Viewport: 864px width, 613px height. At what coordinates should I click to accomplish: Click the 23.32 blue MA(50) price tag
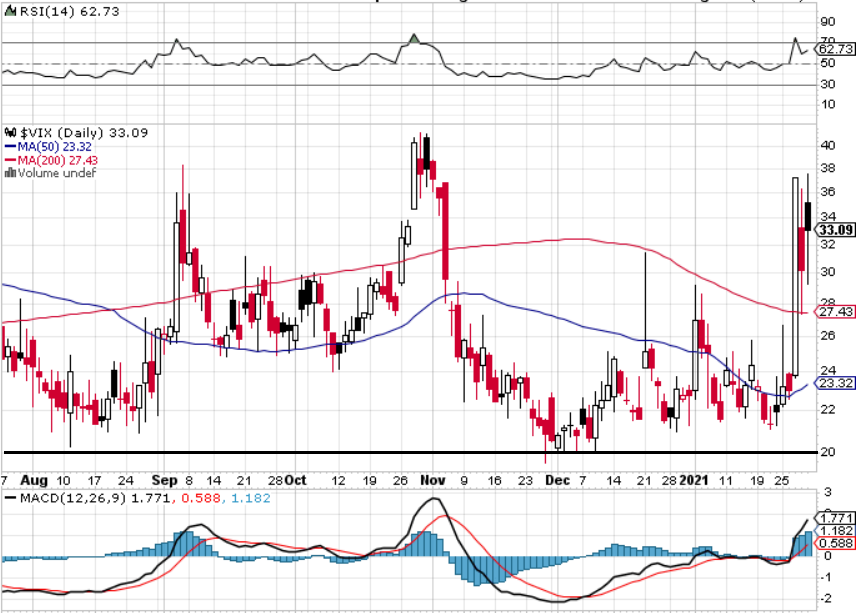coord(835,383)
